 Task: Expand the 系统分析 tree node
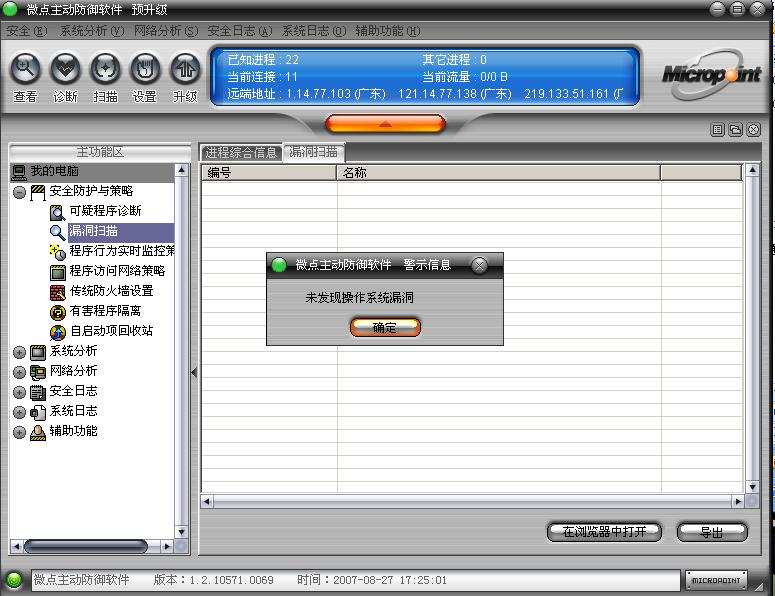pyautogui.click(x=19, y=352)
